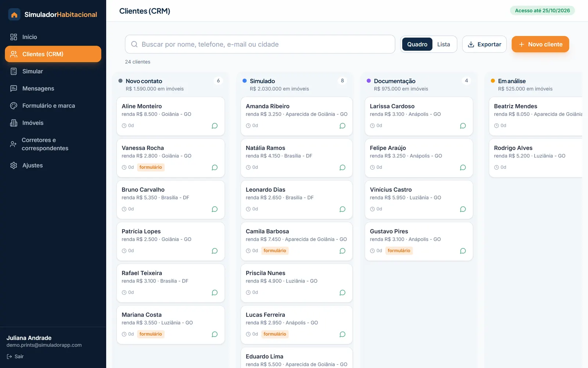Open Formulário e marca page

(53, 106)
